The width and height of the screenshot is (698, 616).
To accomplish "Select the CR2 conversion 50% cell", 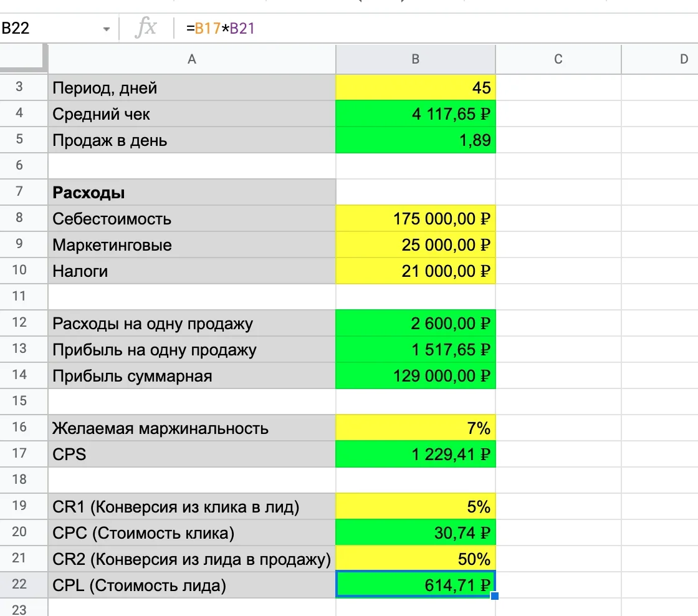I will point(415,559).
